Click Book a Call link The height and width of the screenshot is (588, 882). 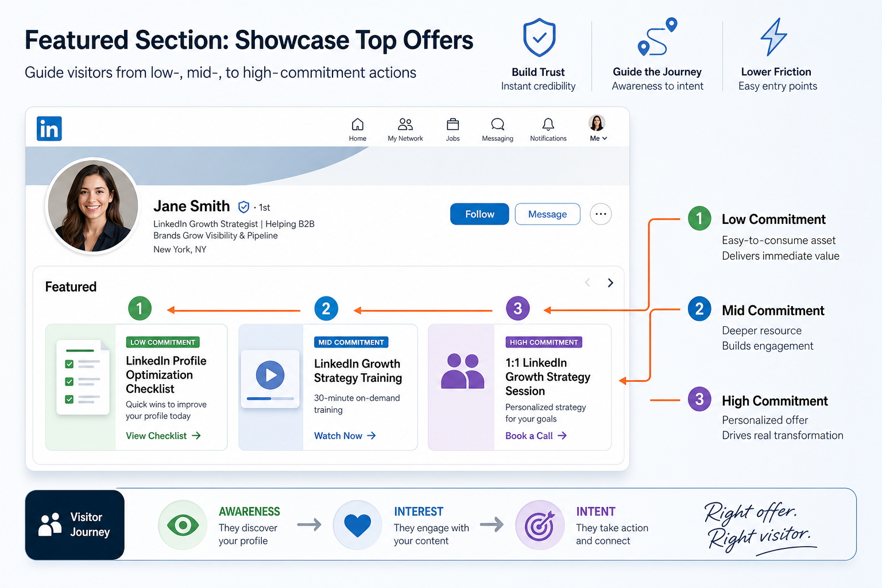point(536,436)
